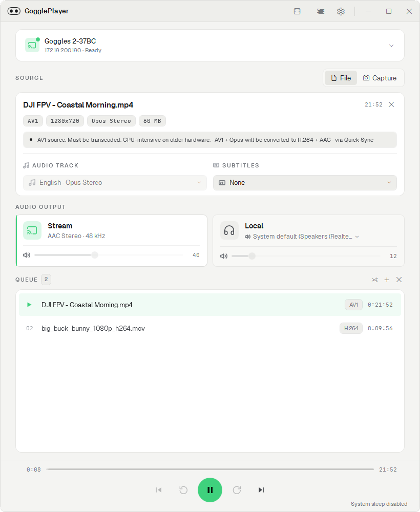This screenshot has height=512, width=420.
Task: Open the settings gear in title bar
Action: [341, 11]
